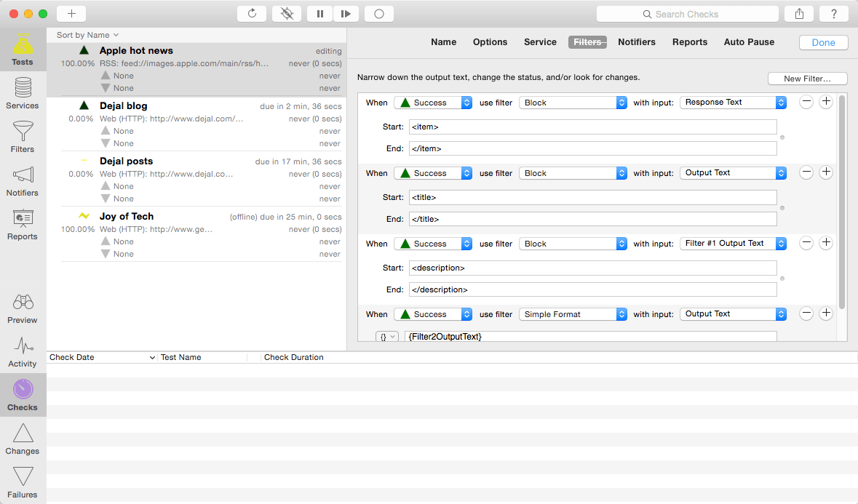This screenshot has width=858, height=504.
Task: Click the braces {} variable insert button
Action: pos(387,337)
